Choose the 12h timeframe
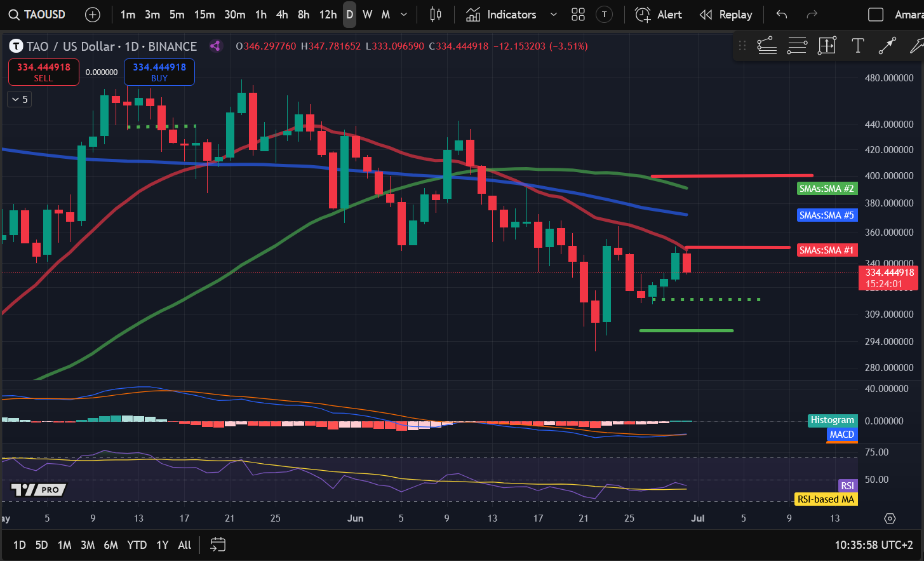The height and width of the screenshot is (561, 924). tap(328, 15)
